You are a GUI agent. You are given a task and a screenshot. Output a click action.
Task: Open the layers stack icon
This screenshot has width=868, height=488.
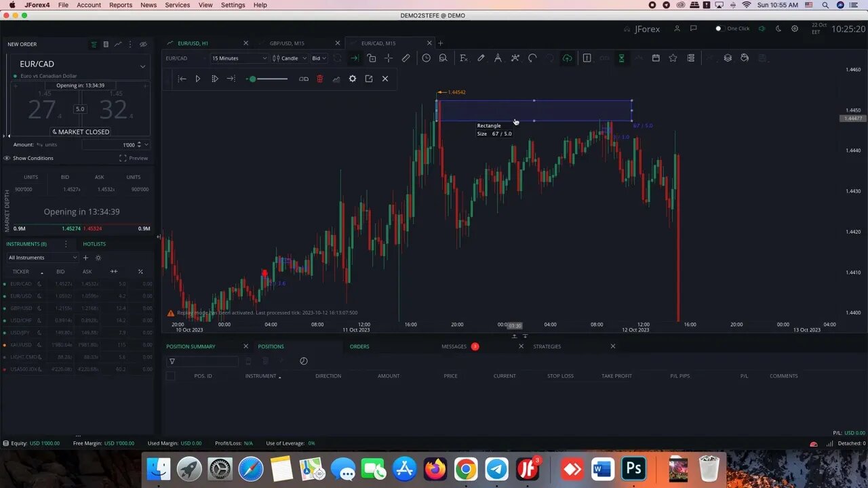click(x=728, y=58)
